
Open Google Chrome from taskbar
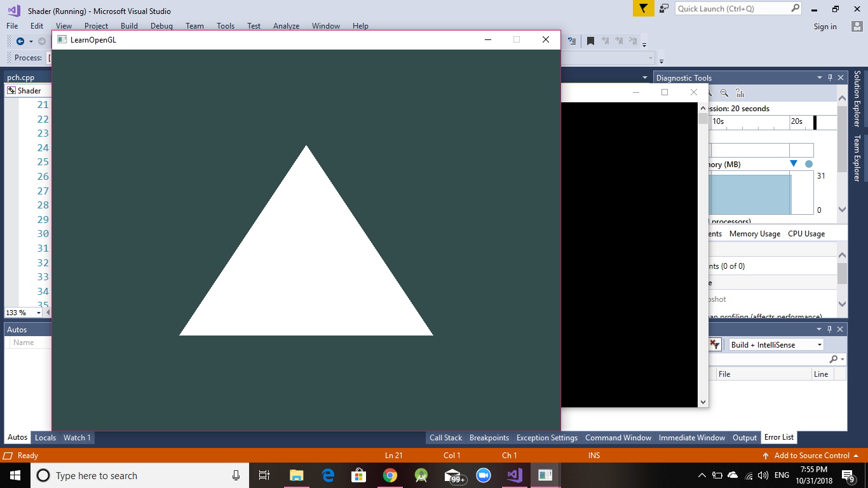point(390,475)
